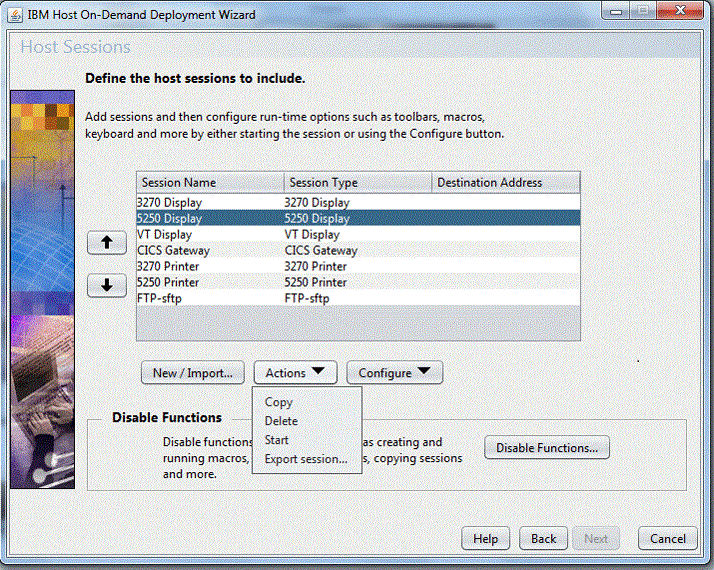Move selected session up with arrow button
This screenshot has height=570, width=714.
tap(107, 243)
